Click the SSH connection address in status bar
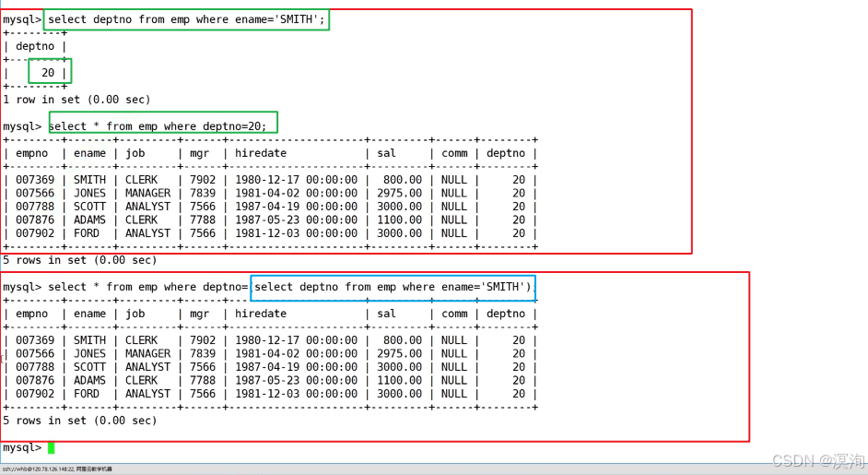 pos(57,469)
